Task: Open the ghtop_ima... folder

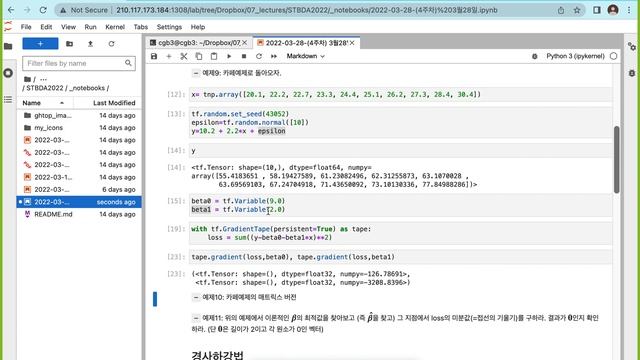Action: [x=79, y=116]
